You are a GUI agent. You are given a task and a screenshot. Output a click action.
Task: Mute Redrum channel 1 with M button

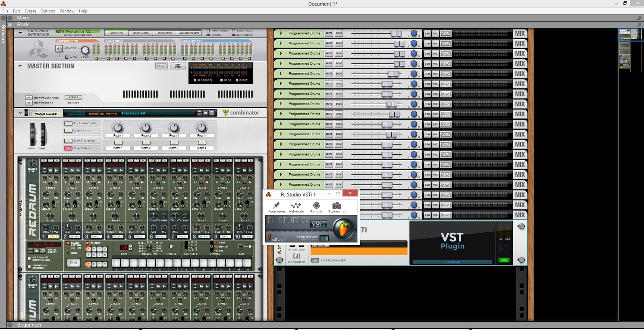pyautogui.click(x=44, y=160)
